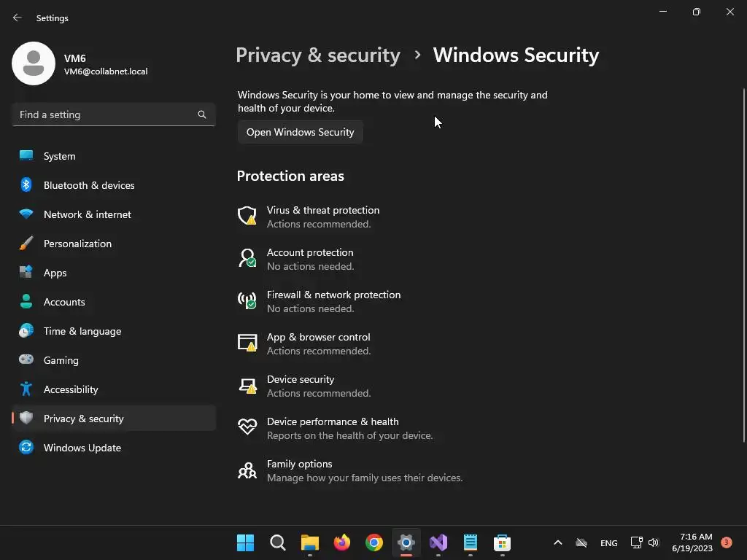747x560 pixels.
Task: Click the Windows Update sync icon
Action: (x=26, y=447)
